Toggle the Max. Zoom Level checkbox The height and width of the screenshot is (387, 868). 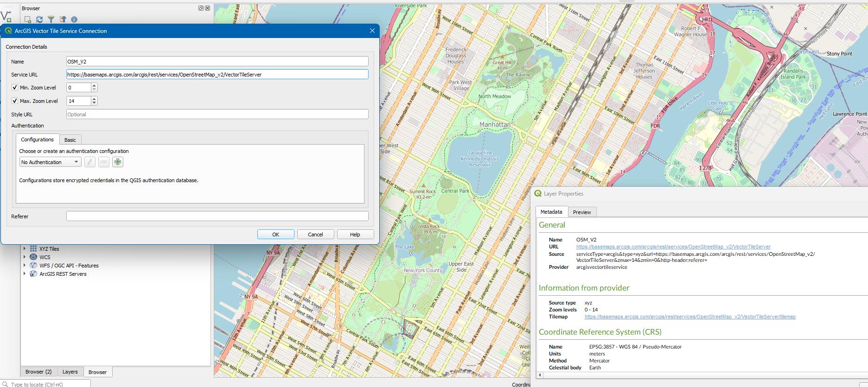[x=15, y=101]
